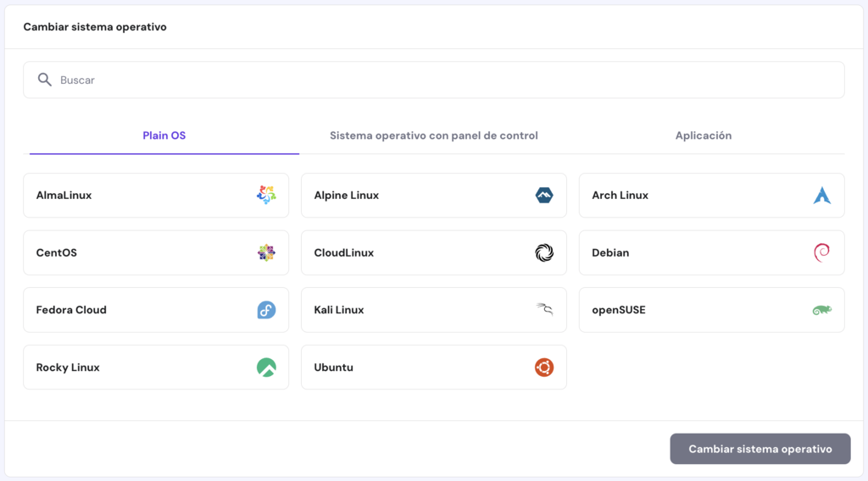
Task: Pick the Rocky Linux option label
Action: pyautogui.click(x=68, y=368)
